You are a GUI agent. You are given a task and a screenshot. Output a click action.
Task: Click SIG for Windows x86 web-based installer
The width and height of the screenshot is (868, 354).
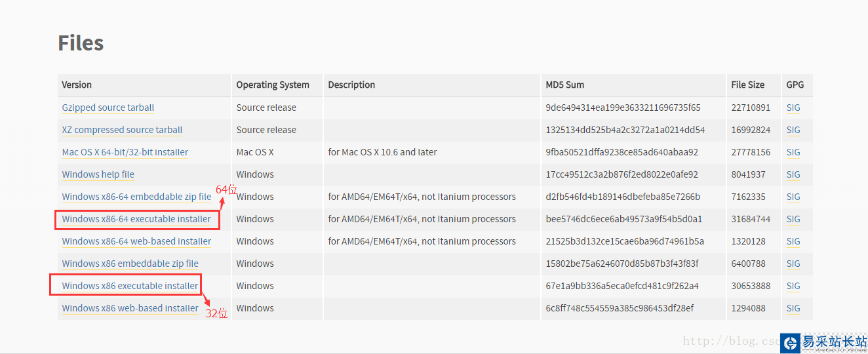[793, 308]
